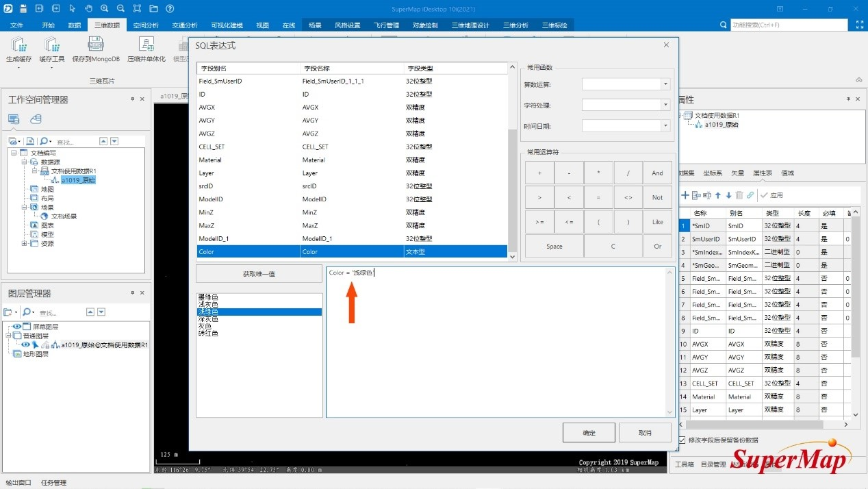Viewport: 868px width, 489px height.
Task: Collapse the 场景 tree node
Action: point(25,207)
